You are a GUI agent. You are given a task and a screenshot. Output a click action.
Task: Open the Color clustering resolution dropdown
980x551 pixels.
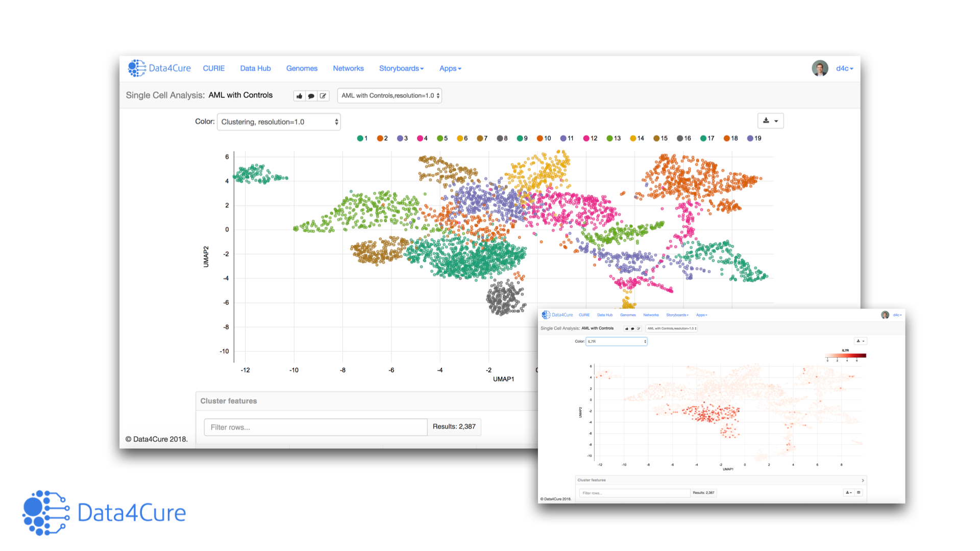point(279,121)
